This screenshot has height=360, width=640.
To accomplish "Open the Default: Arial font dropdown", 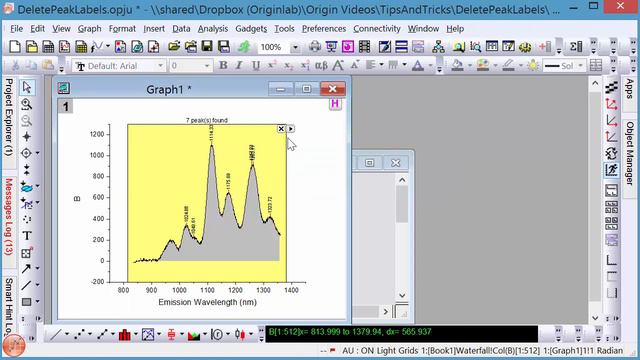I will 160,66.
